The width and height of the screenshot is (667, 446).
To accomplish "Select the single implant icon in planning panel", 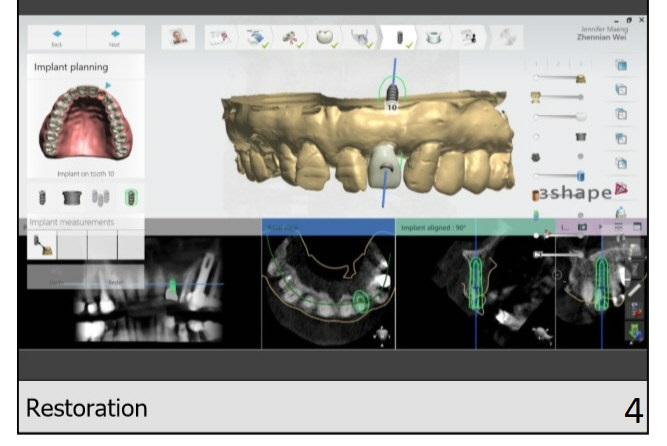I will point(43,197).
